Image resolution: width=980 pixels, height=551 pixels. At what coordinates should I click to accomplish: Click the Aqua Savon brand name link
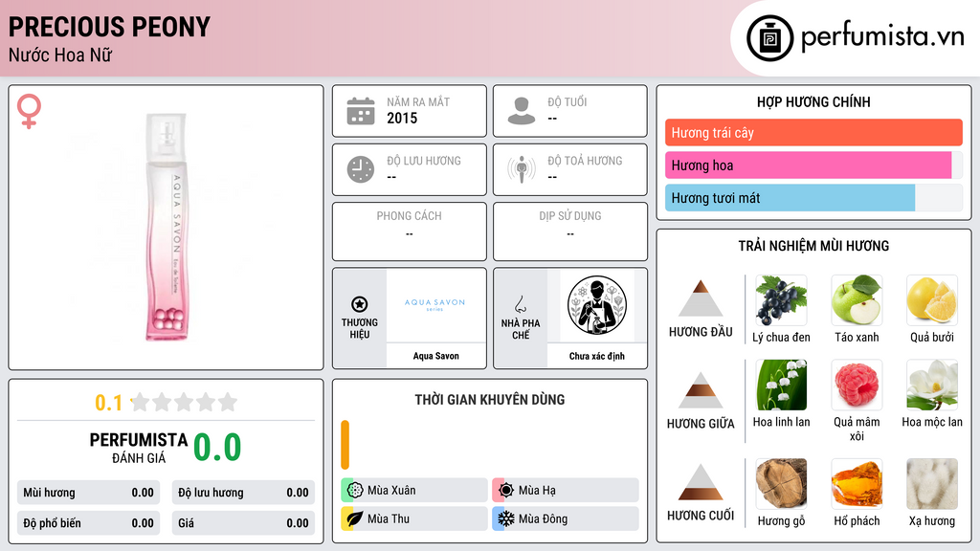(x=435, y=356)
